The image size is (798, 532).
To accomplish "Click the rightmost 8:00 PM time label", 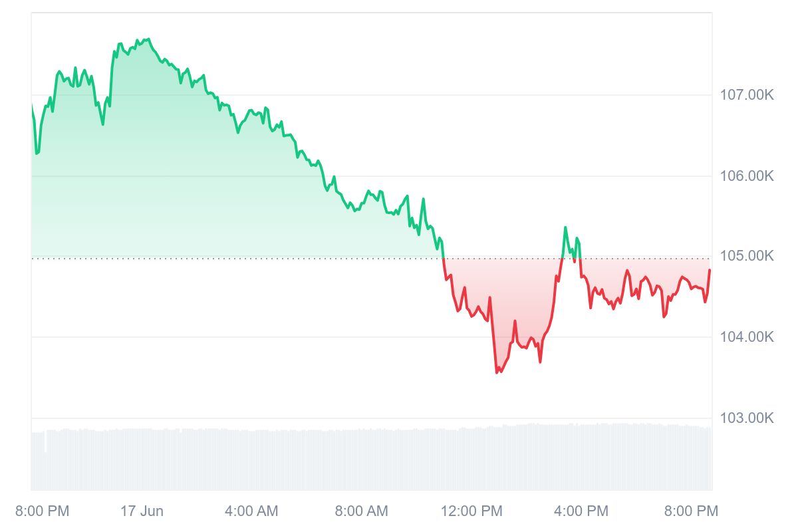I will 692,511.
